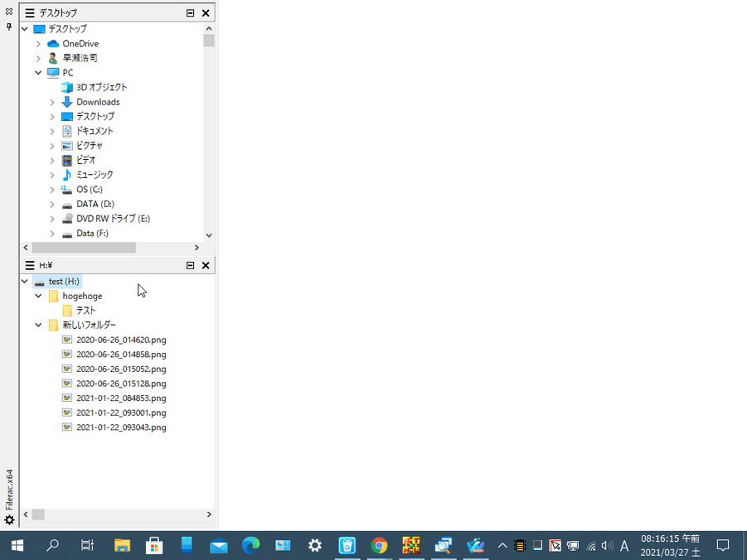The width and height of the screenshot is (747, 560).
Task: Click the ミュージック music note icon
Action: [x=67, y=175]
